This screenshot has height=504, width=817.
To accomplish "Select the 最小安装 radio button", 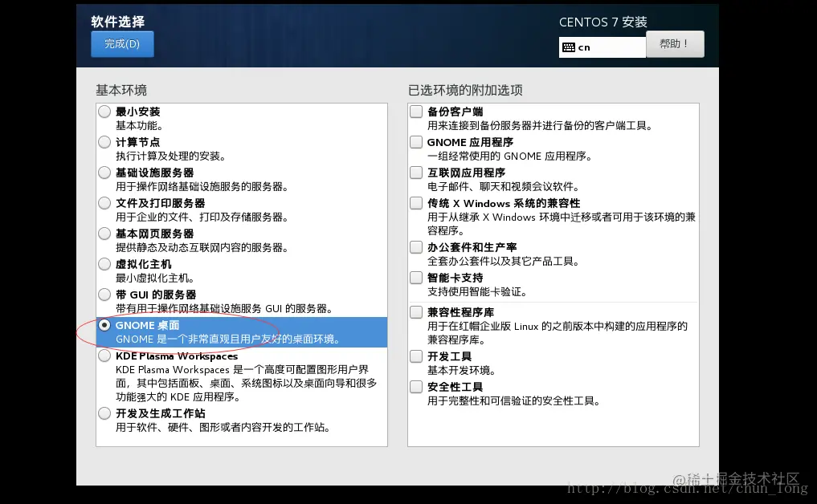I will click(104, 112).
